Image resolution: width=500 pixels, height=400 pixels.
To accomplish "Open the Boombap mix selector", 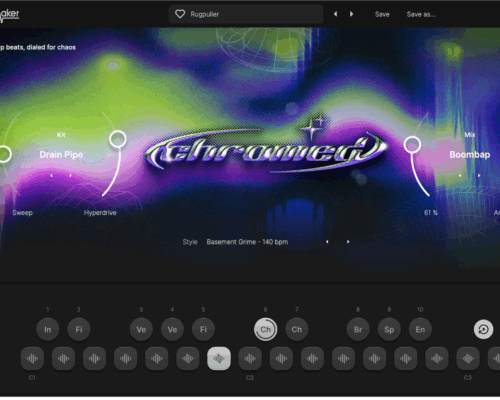I will click(470, 155).
